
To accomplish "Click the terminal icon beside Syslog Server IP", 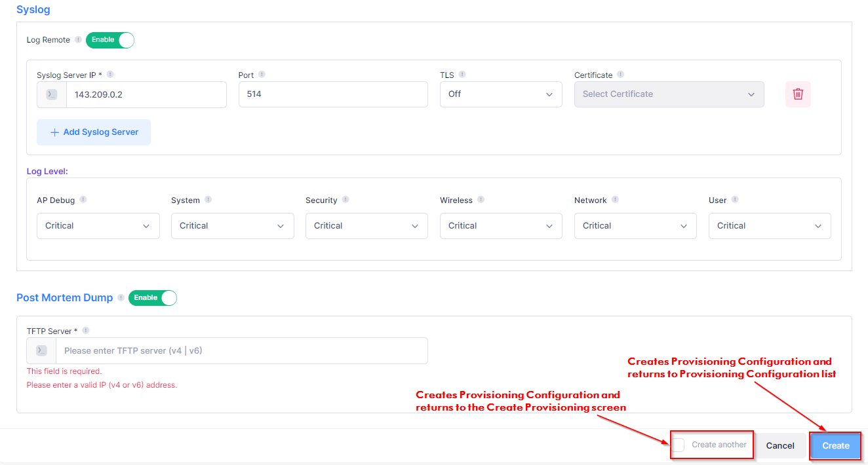I will coord(52,94).
